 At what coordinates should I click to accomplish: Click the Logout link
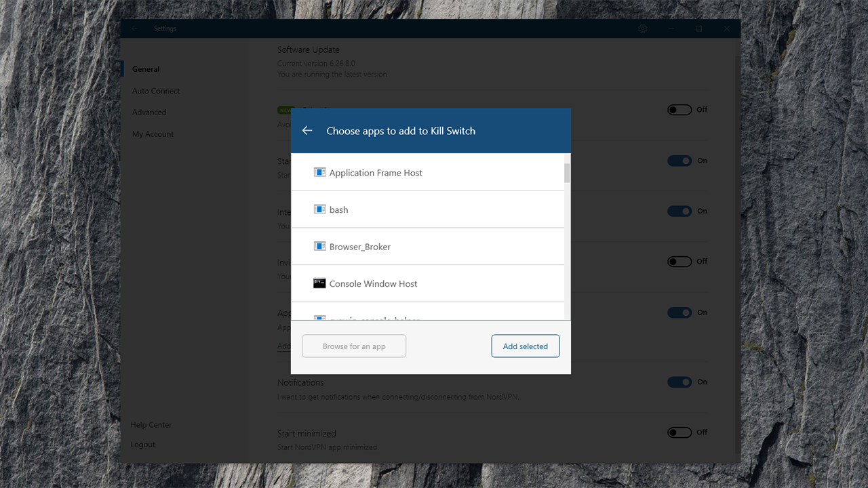(143, 445)
